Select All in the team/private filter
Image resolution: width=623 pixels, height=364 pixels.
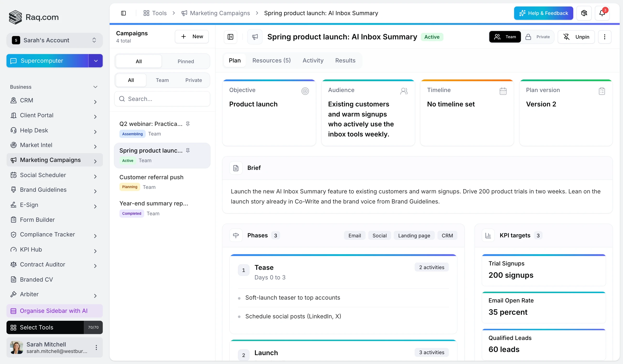click(x=131, y=80)
